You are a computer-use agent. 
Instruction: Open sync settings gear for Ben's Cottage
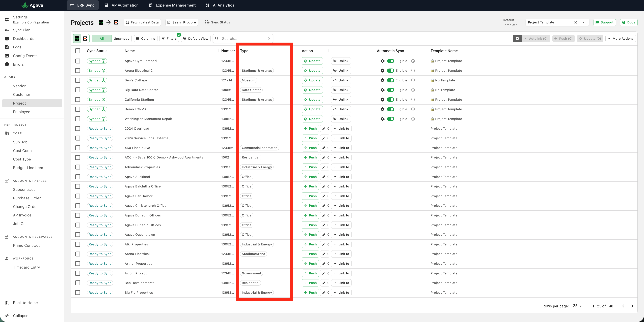coord(383,80)
